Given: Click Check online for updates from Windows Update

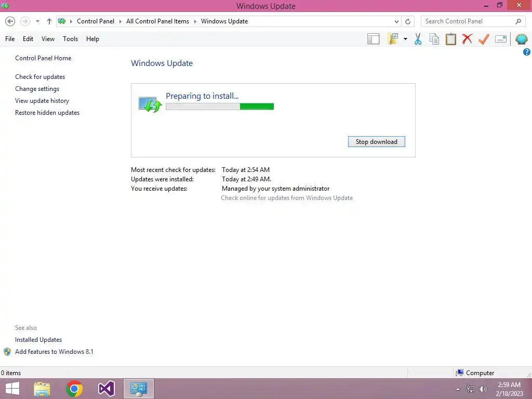Looking at the screenshot, I should coord(287,198).
